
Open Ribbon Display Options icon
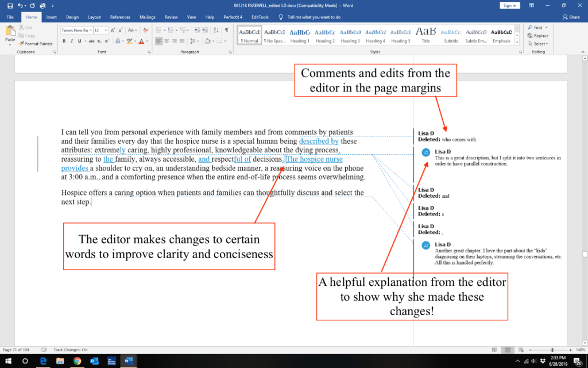(x=531, y=6)
